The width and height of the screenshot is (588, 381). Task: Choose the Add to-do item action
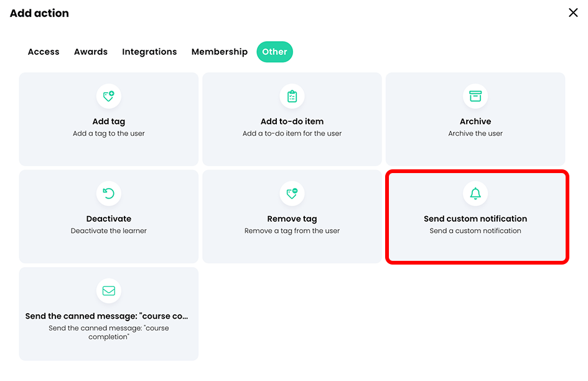(x=292, y=120)
